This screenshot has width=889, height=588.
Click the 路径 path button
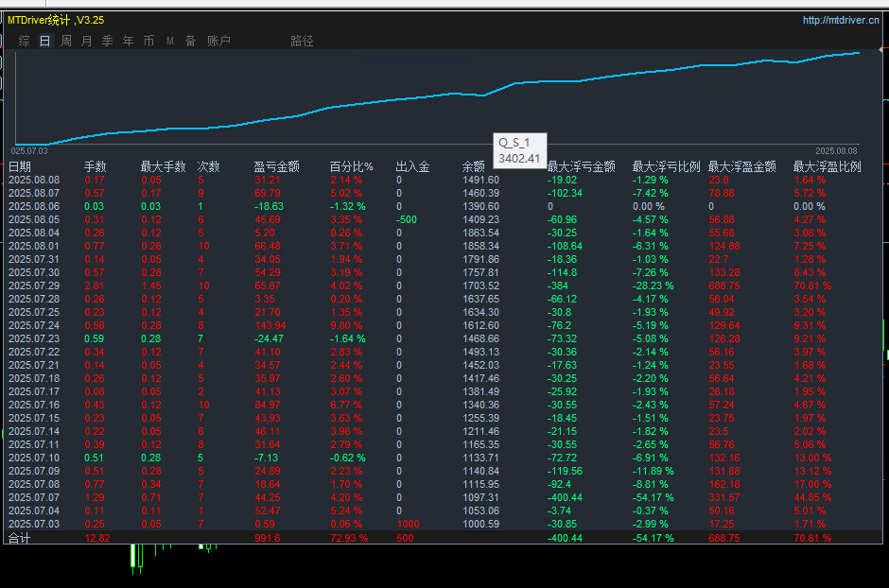coord(302,41)
